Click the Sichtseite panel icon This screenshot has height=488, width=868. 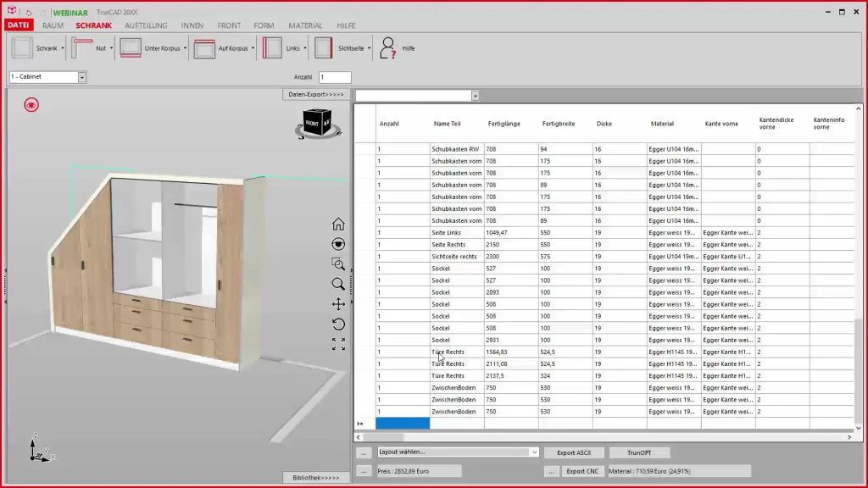tap(323, 48)
